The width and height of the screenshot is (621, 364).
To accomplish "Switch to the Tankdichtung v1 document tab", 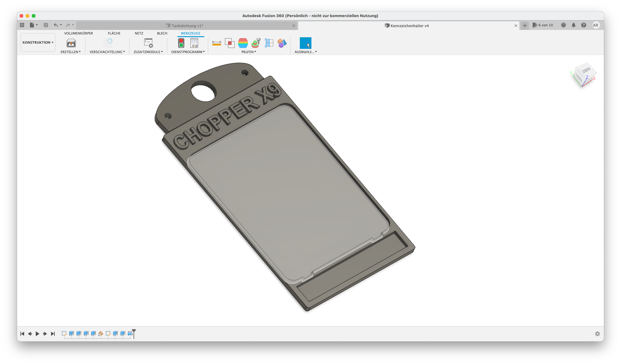I will [187, 26].
